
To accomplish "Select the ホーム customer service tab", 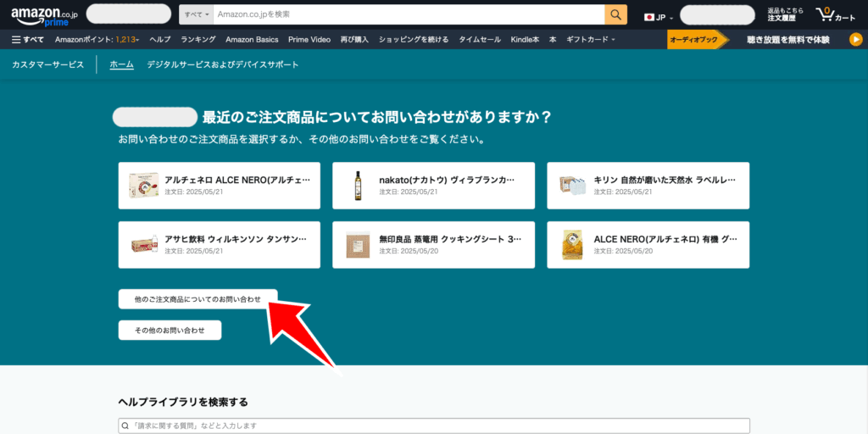I will [122, 64].
